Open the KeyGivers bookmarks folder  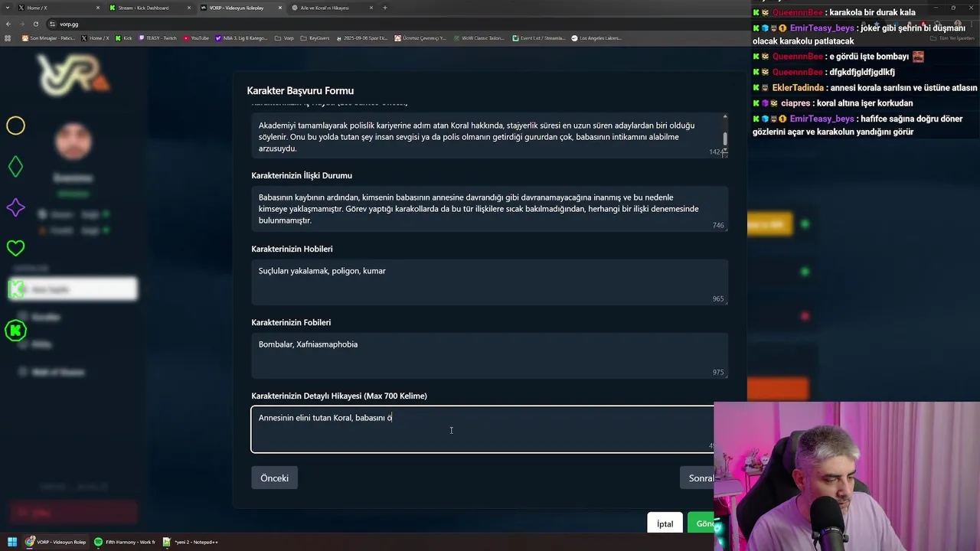click(x=315, y=37)
